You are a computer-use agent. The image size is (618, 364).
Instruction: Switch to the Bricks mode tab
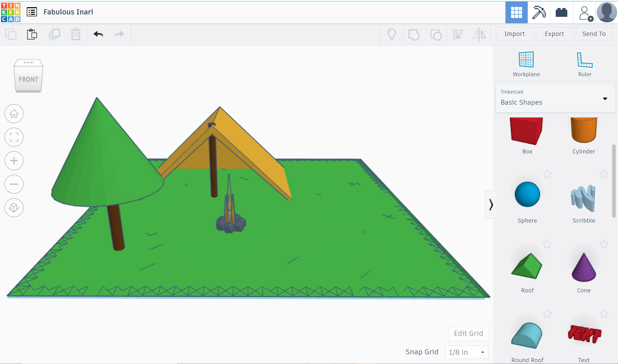pos(561,12)
